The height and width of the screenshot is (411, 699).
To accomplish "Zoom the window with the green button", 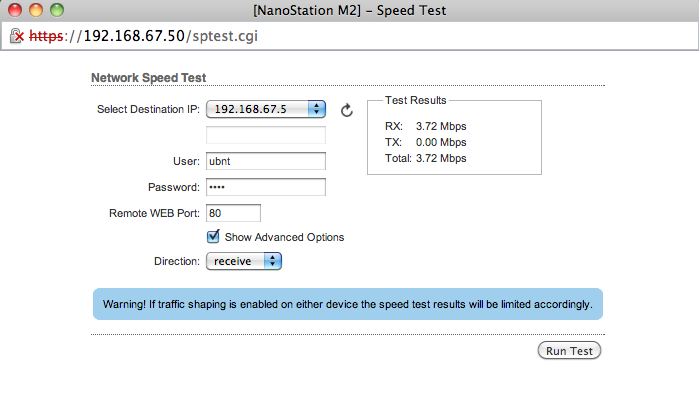I will [56, 11].
